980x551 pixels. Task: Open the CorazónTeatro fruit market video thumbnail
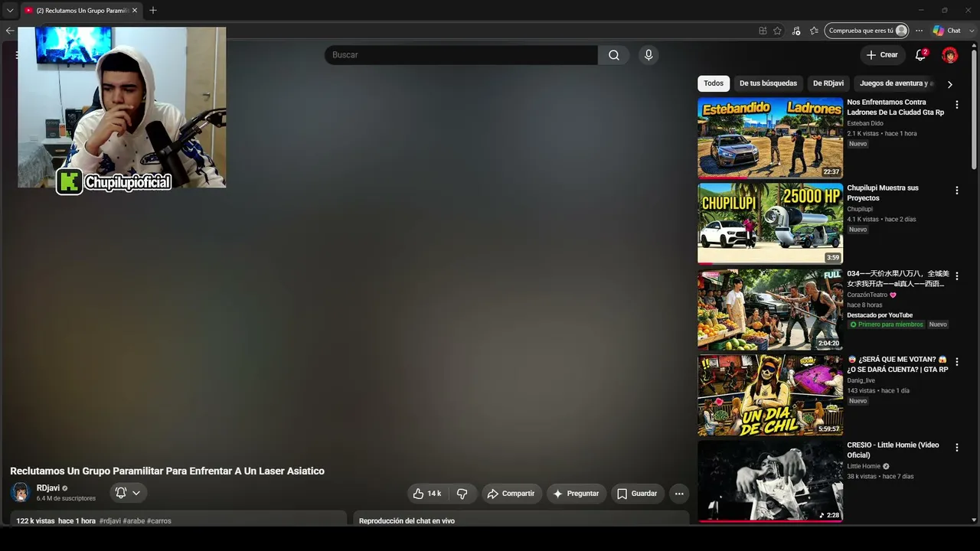(770, 309)
